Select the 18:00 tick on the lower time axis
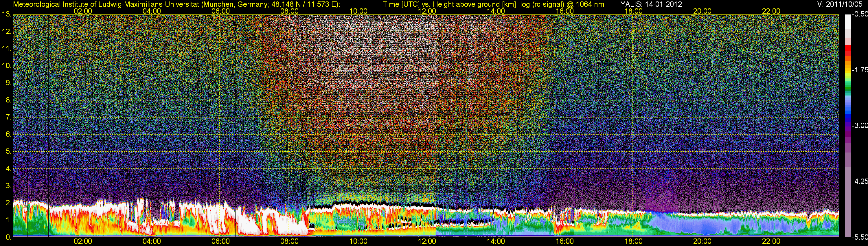Viewport: 868px width, 246px height. tap(633, 241)
